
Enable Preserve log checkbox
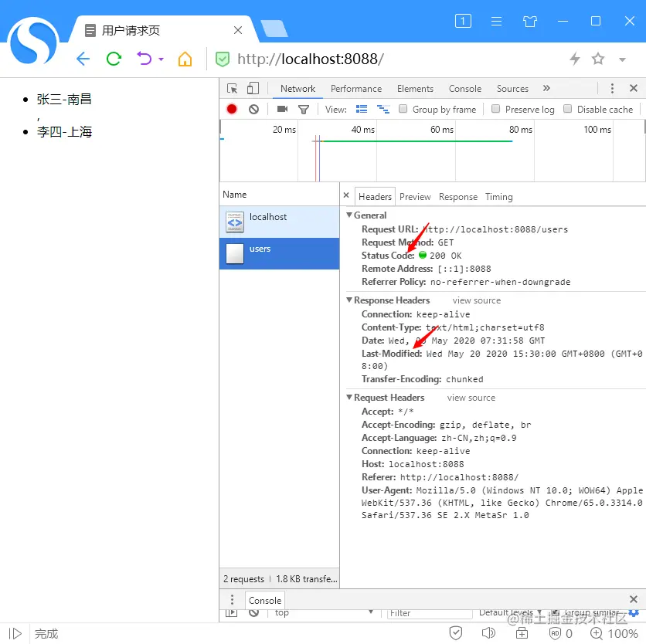tap(495, 109)
